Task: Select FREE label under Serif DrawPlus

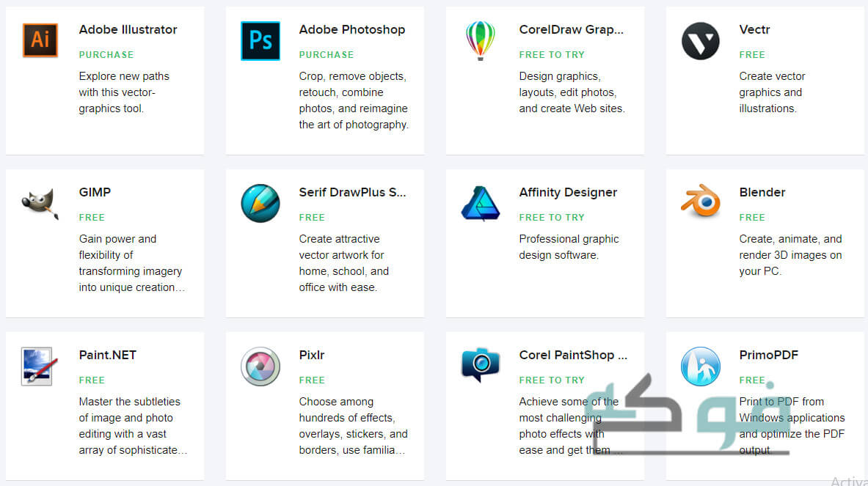Action: click(313, 217)
